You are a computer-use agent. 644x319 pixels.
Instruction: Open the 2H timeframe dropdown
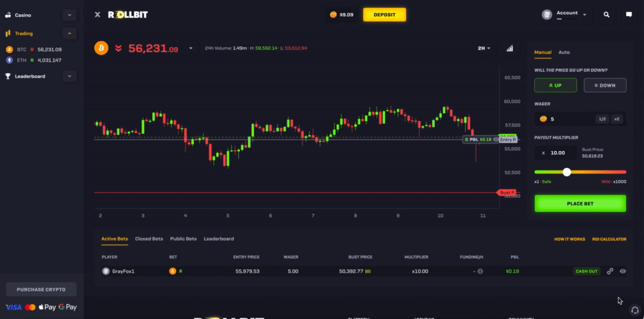tap(484, 48)
